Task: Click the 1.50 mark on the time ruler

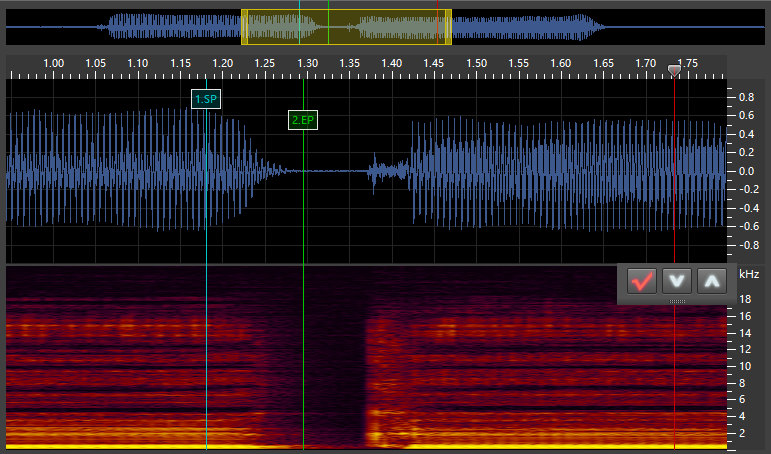Action: point(477,63)
